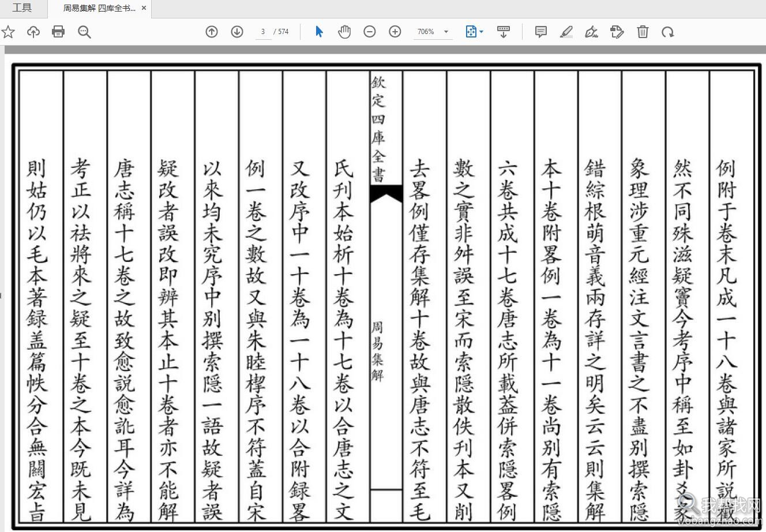766x532 pixels.
Task: Click the column beginning 例一卷之數
Action: (x=256, y=340)
